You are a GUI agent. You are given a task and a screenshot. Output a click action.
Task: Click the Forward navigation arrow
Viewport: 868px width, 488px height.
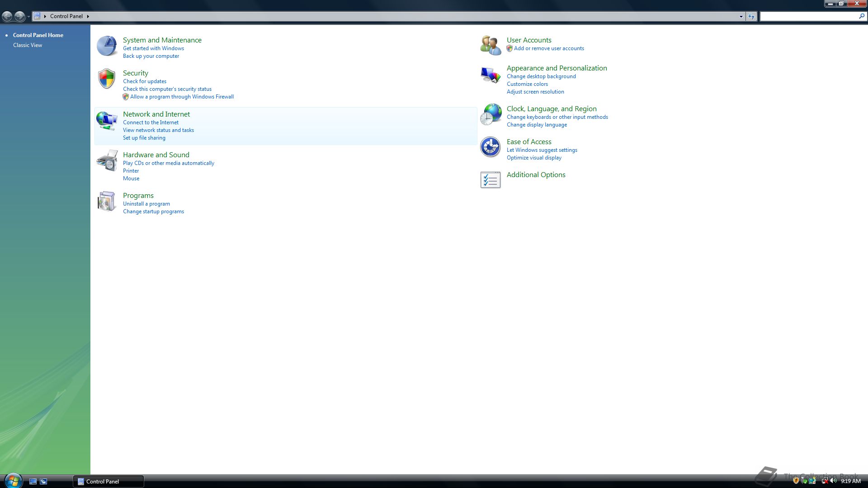click(19, 16)
